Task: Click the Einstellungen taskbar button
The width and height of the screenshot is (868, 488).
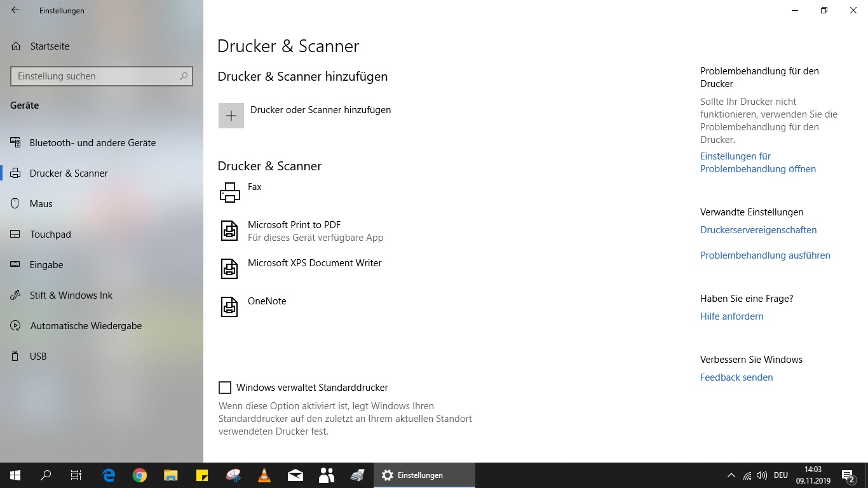Action: coord(424,475)
